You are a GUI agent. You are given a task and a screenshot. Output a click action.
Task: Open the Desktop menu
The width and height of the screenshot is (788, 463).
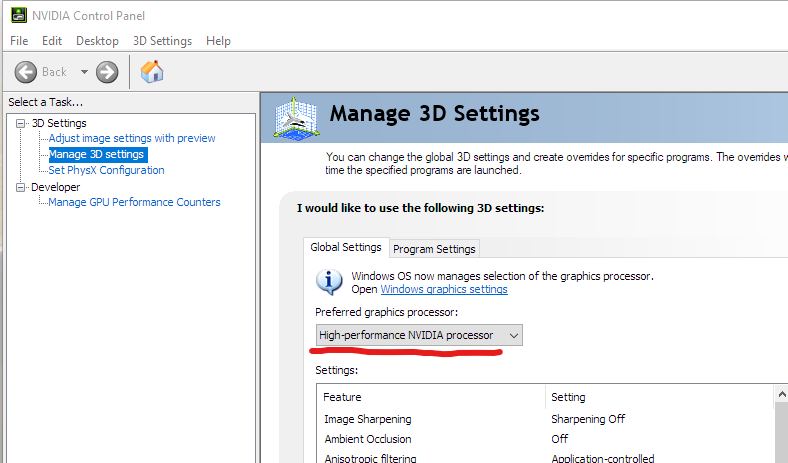(x=97, y=41)
